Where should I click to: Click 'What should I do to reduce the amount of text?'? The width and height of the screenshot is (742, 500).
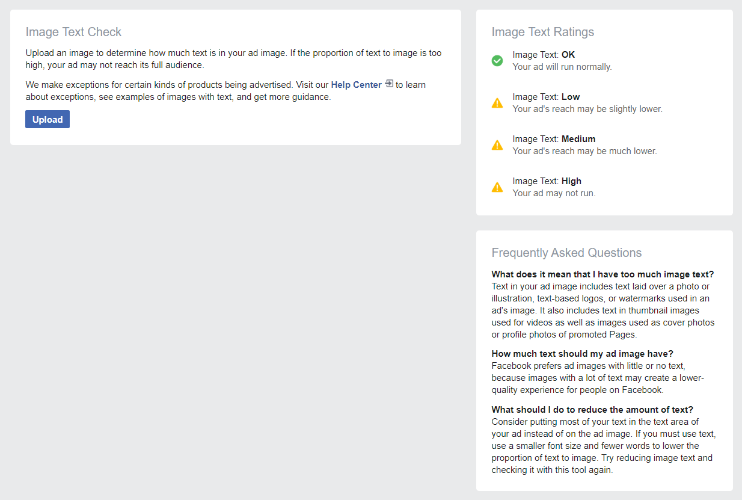[592, 410]
